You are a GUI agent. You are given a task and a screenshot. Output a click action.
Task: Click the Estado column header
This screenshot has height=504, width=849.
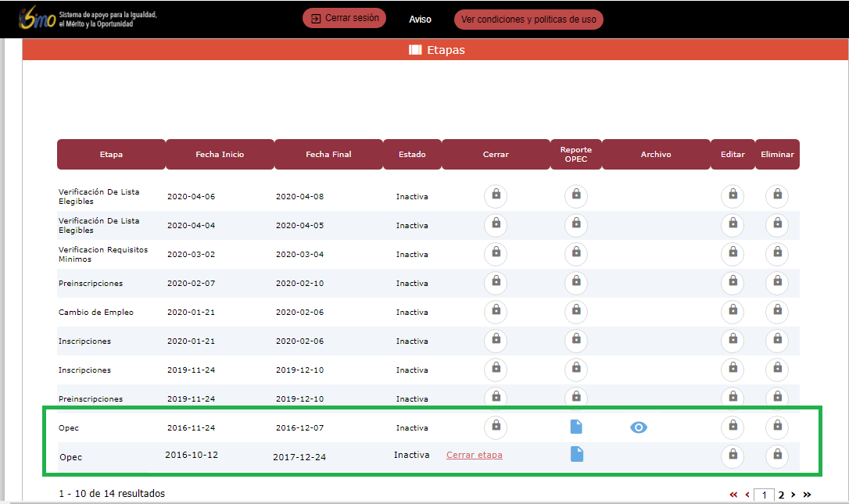[412, 155]
